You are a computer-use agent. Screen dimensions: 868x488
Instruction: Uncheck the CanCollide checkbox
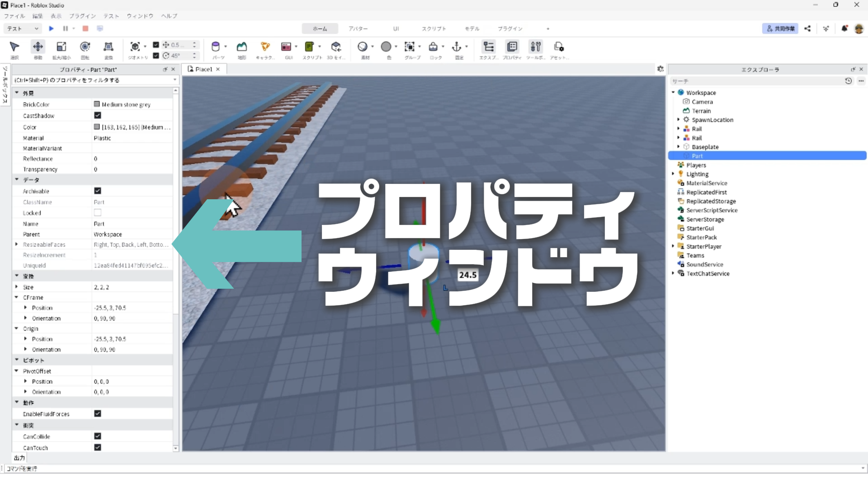tap(98, 436)
